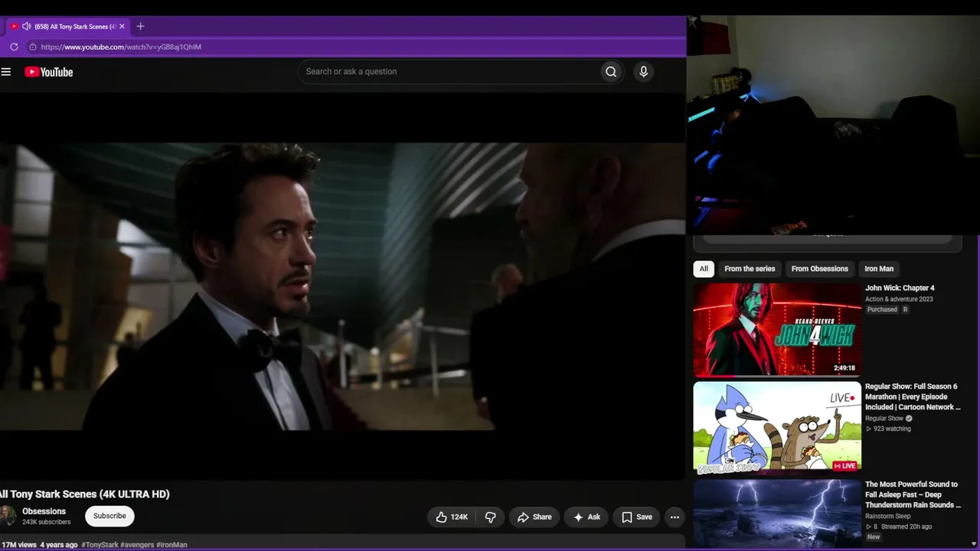Viewport: 980px width, 551px height.
Task: Click the Purchased badge
Action: pyautogui.click(x=882, y=310)
